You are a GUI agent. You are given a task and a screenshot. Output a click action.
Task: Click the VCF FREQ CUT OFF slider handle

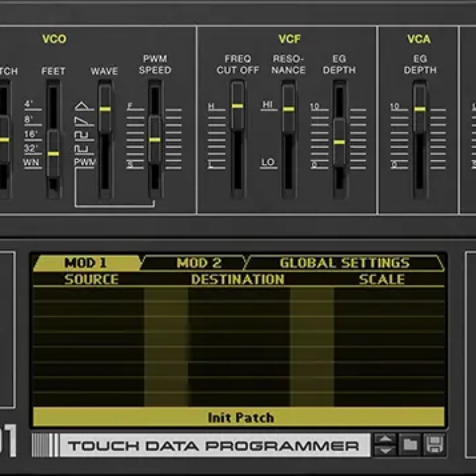point(237,106)
